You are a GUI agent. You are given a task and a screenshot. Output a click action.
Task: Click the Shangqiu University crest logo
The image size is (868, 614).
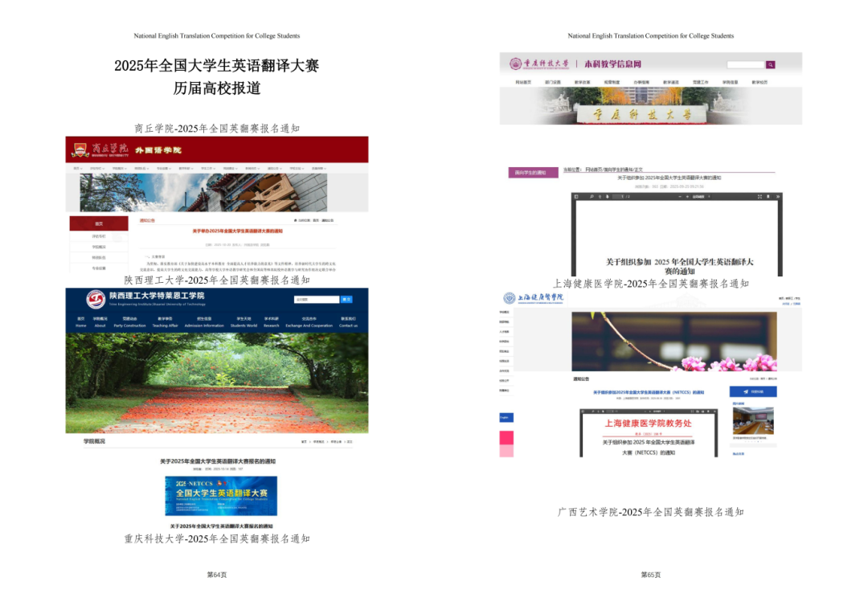pos(81,149)
